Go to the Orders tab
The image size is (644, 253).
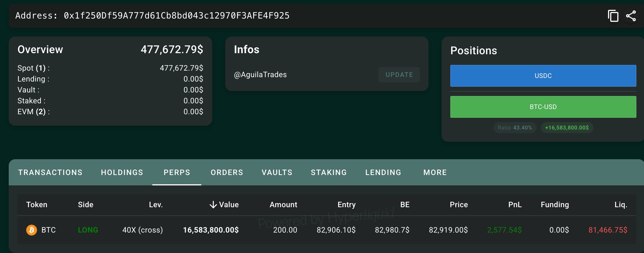pos(227,172)
